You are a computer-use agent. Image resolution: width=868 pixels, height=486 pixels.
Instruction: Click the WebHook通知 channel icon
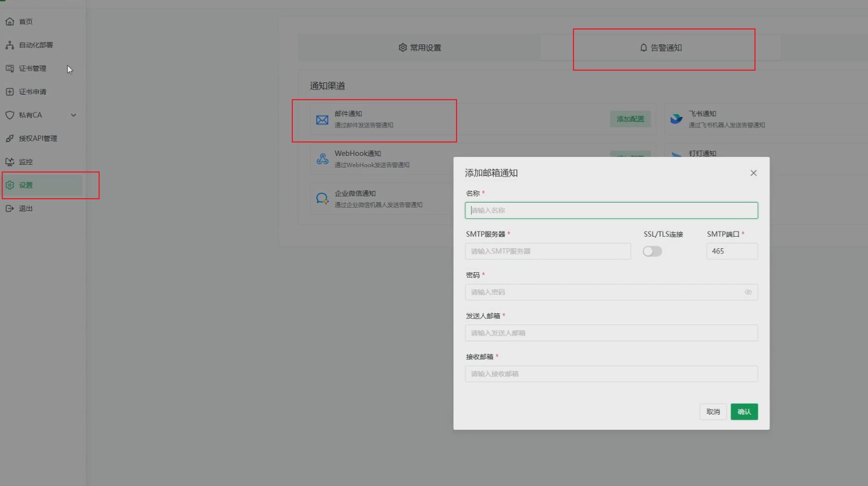(x=322, y=159)
